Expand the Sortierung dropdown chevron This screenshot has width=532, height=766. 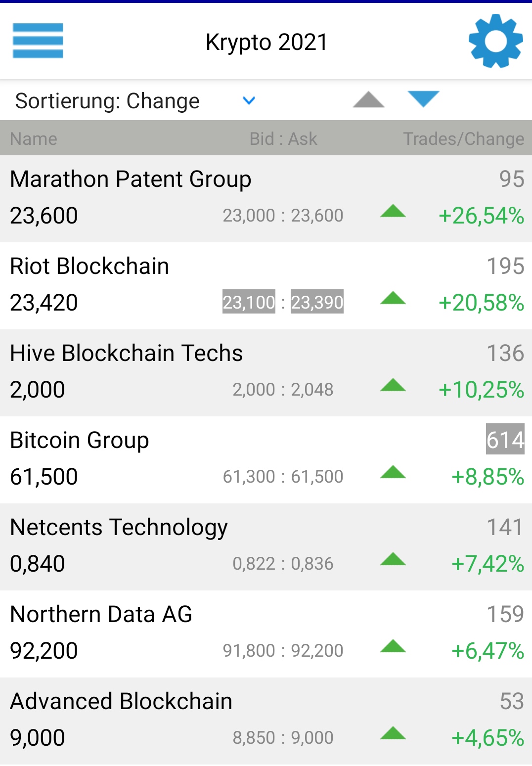click(249, 101)
